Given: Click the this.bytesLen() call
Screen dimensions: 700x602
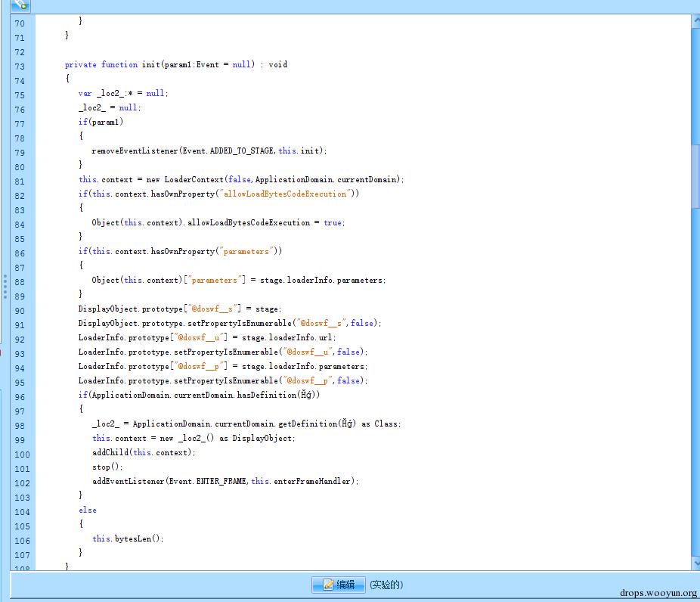Looking at the screenshot, I should click(x=128, y=539).
